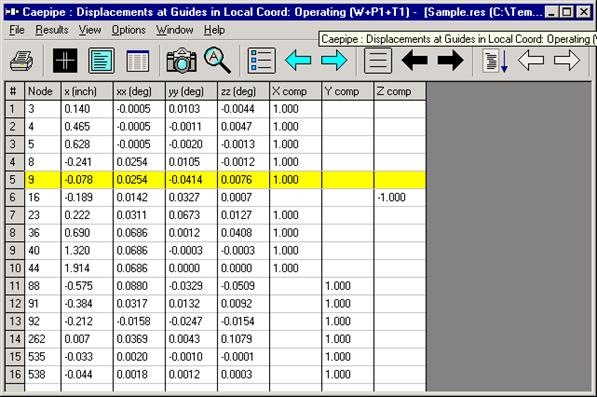This screenshot has height=397, width=597.
Task: Click the white outlined right arrow
Action: [567, 61]
